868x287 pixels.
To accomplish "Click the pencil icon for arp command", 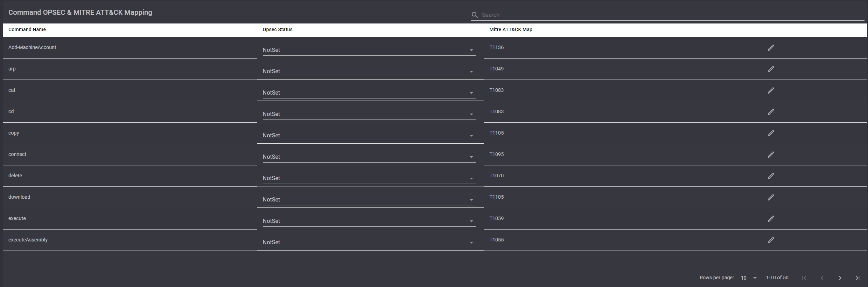I will tap(771, 69).
